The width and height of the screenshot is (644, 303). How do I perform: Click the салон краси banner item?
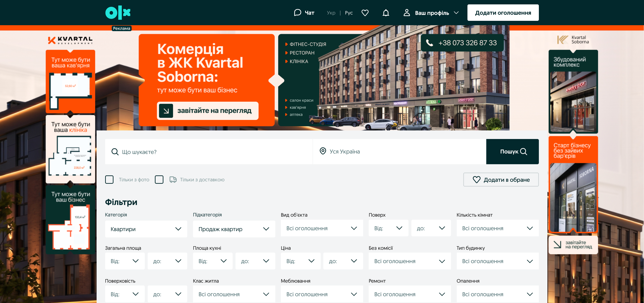[301, 100]
